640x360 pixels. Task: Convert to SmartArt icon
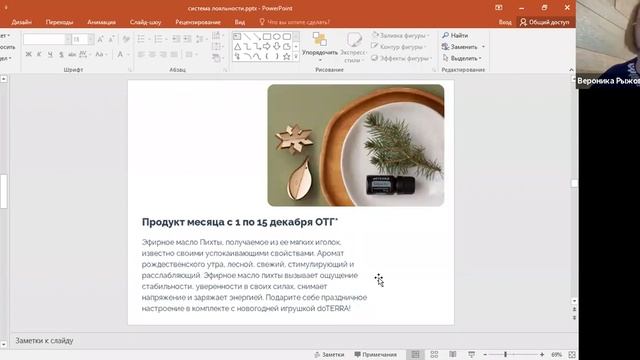coord(217,58)
